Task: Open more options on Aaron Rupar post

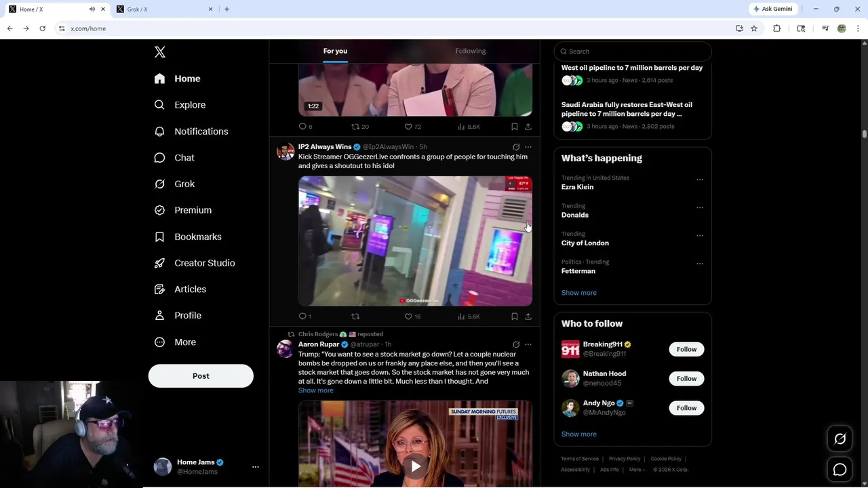Action: click(x=528, y=344)
